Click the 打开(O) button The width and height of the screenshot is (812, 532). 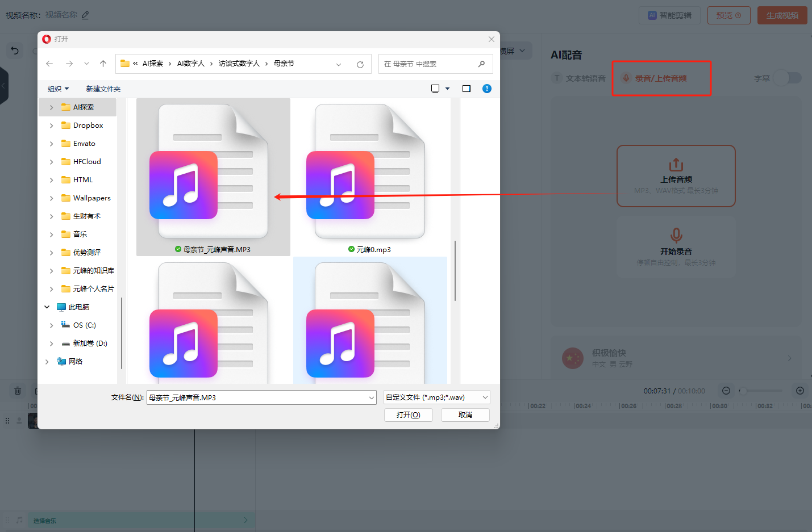point(409,415)
